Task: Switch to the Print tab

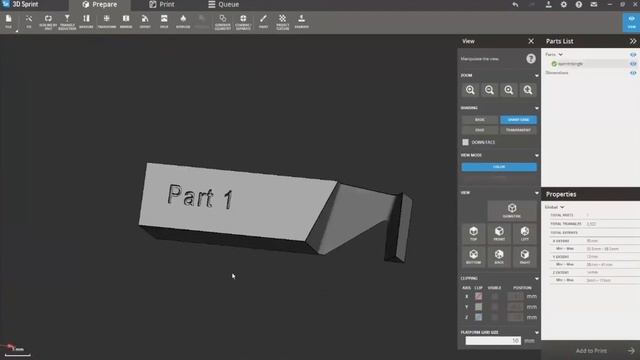Action: (x=162, y=4)
